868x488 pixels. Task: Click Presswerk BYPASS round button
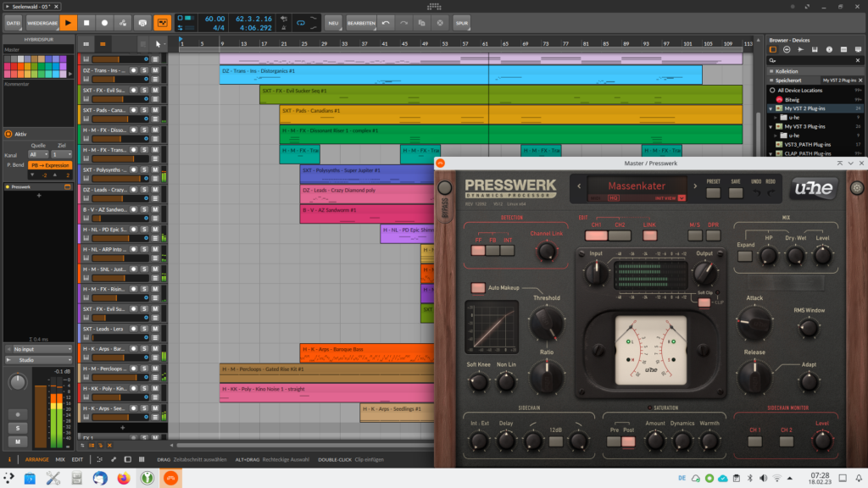pyautogui.click(x=444, y=188)
